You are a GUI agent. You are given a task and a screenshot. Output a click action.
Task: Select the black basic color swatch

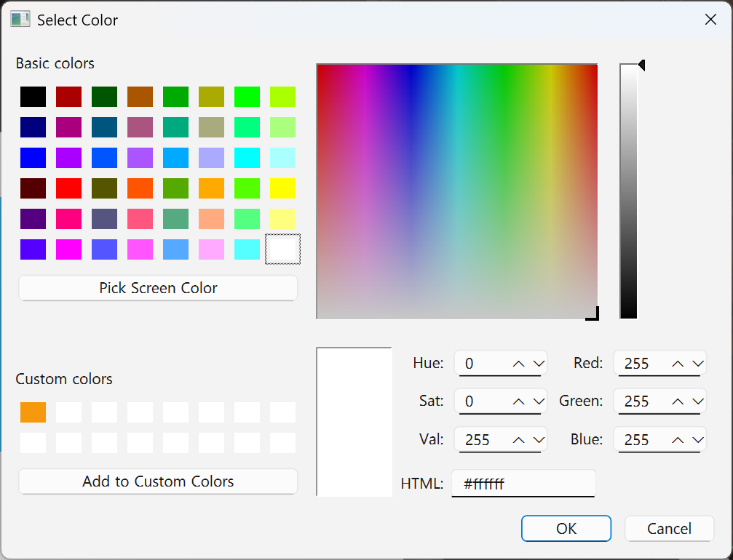click(x=33, y=97)
